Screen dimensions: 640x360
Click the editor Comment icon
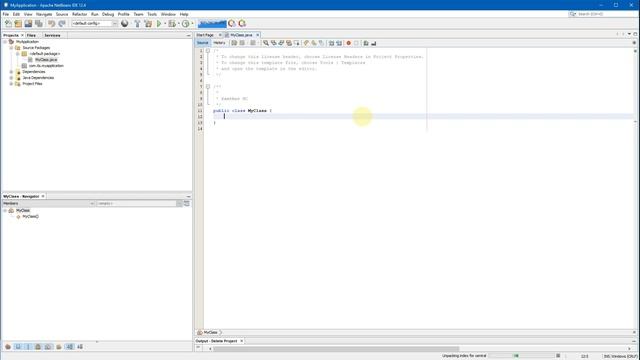366,43
